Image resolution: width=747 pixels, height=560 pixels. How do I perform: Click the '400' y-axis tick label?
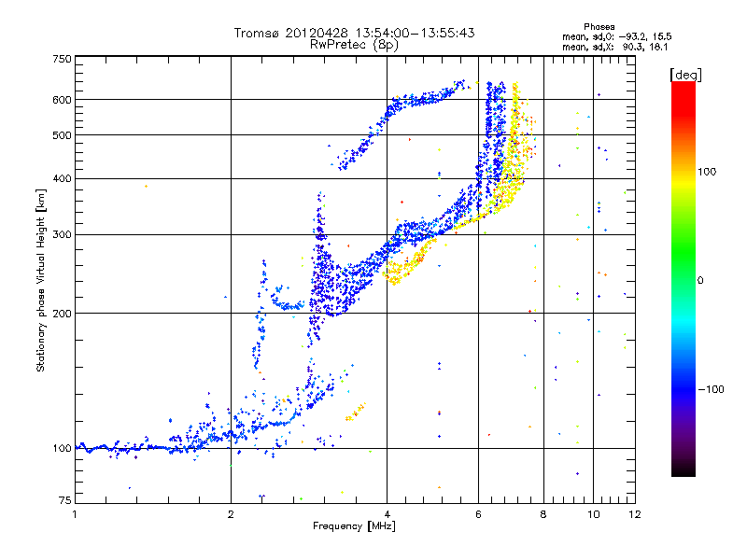coord(63,179)
